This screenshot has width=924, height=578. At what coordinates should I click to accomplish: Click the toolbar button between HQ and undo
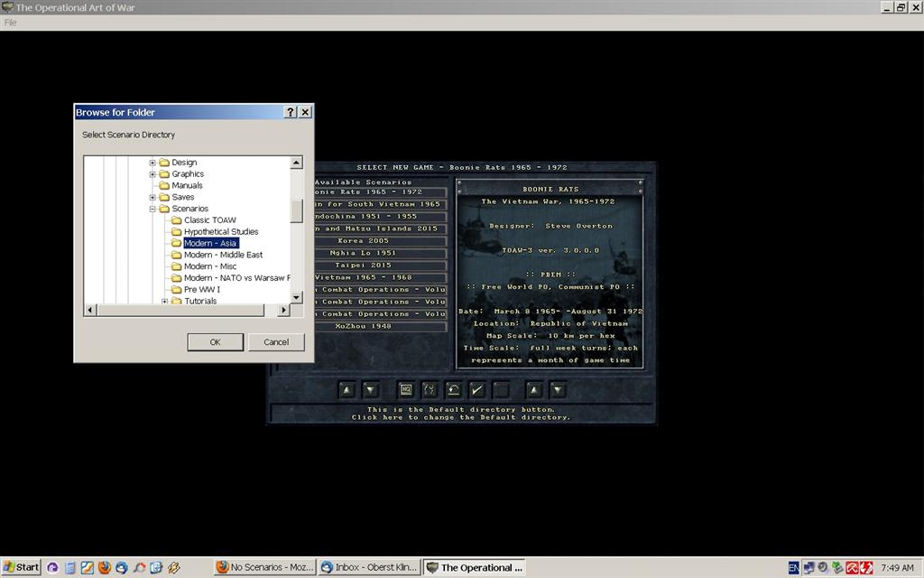(x=430, y=390)
